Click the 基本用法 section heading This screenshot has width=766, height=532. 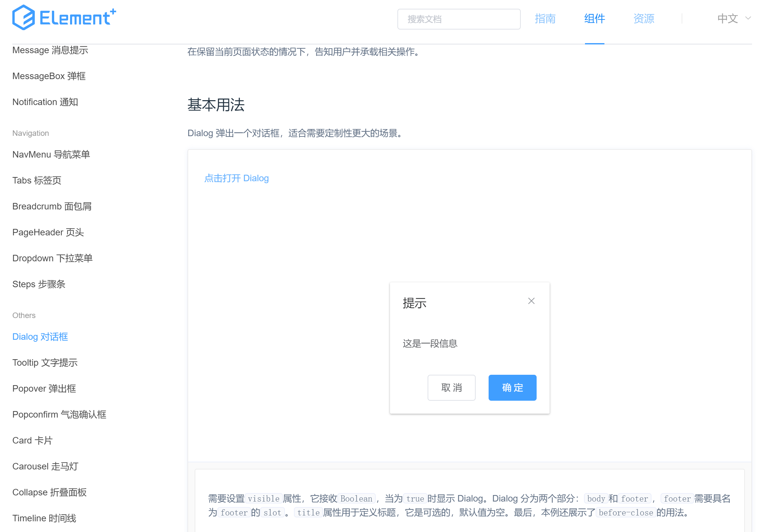coord(215,105)
